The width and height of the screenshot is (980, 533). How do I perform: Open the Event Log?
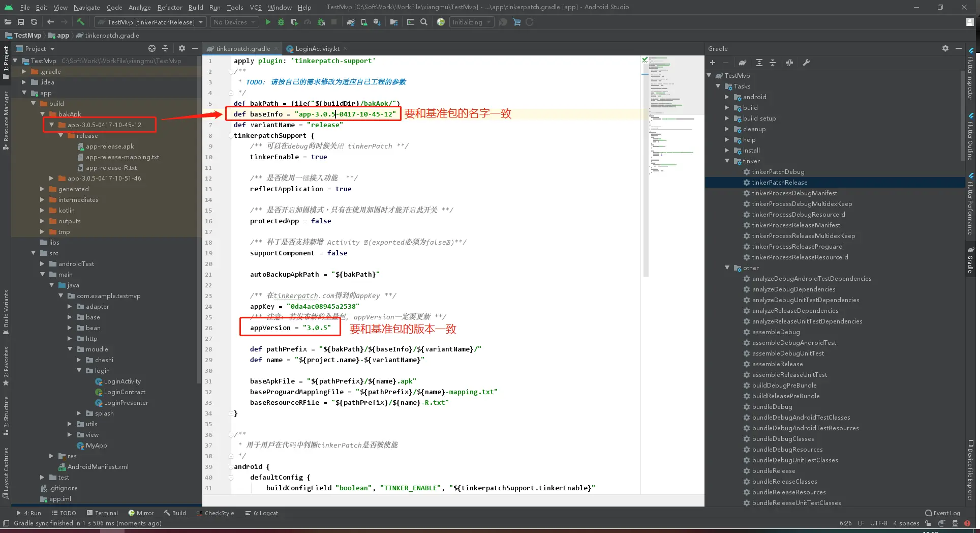coord(942,513)
